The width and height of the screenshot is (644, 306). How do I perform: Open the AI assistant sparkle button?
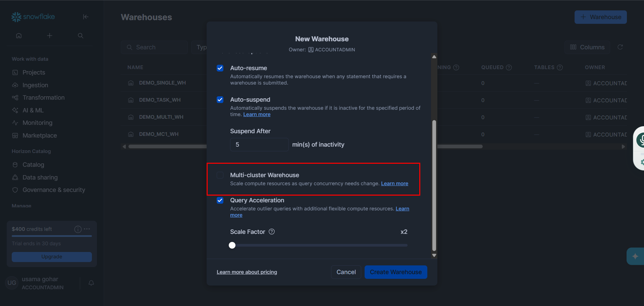(635, 256)
